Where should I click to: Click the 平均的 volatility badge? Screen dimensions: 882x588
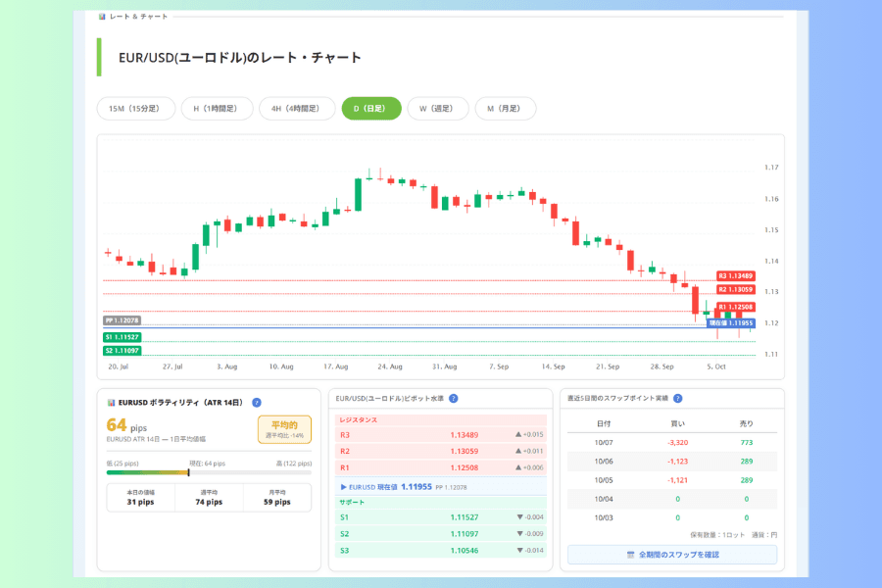coord(284,429)
